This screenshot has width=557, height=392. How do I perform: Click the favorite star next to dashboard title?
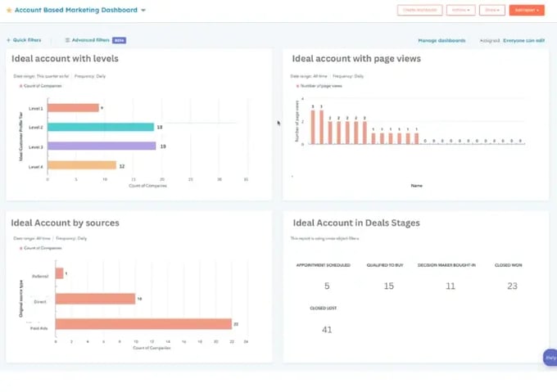pyautogui.click(x=10, y=11)
